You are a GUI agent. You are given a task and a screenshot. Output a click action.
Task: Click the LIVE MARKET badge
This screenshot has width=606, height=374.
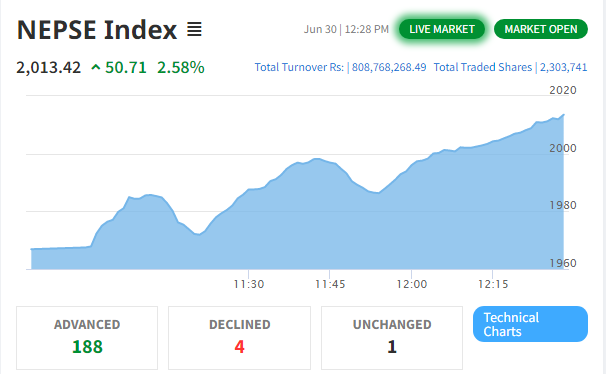pos(442,29)
